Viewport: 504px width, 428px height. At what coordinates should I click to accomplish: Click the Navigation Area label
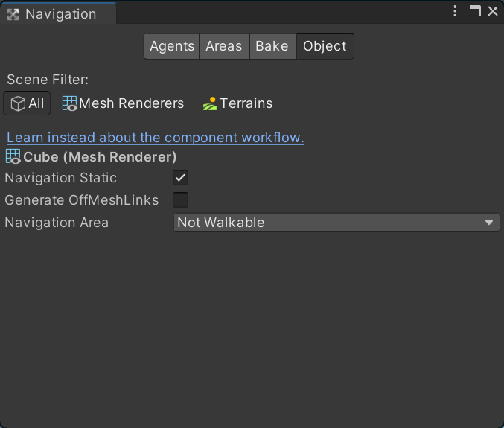point(57,223)
